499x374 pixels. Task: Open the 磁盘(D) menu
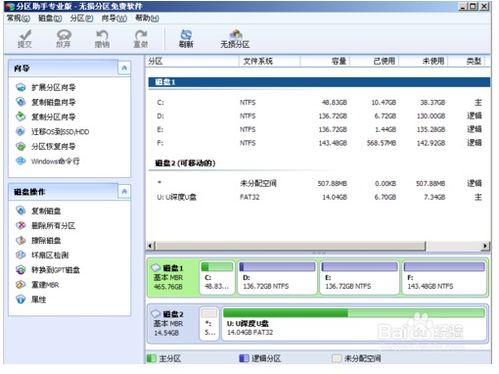50,18
